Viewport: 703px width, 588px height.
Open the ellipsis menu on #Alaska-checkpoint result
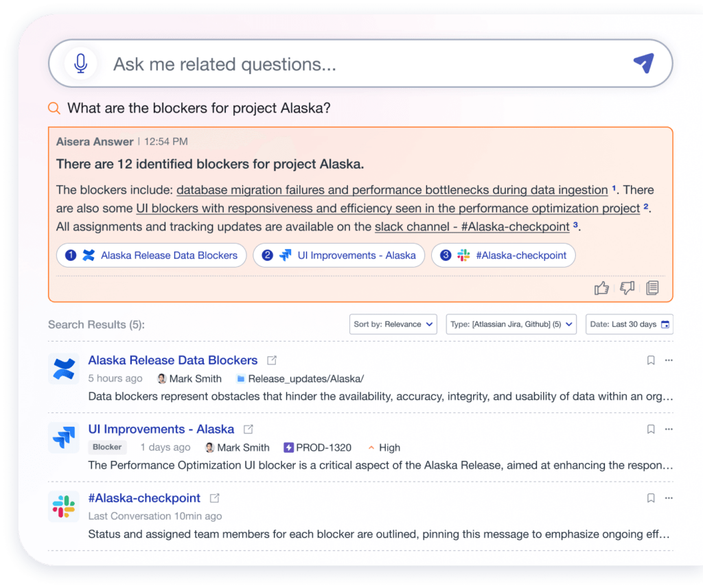669,497
